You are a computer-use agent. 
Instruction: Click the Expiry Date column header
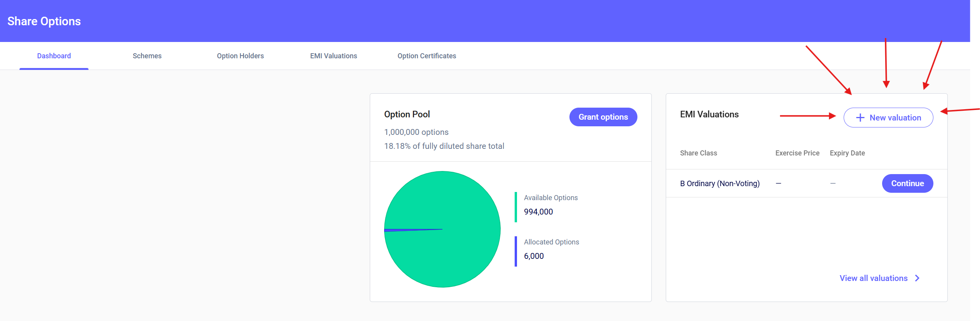coord(847,153)
